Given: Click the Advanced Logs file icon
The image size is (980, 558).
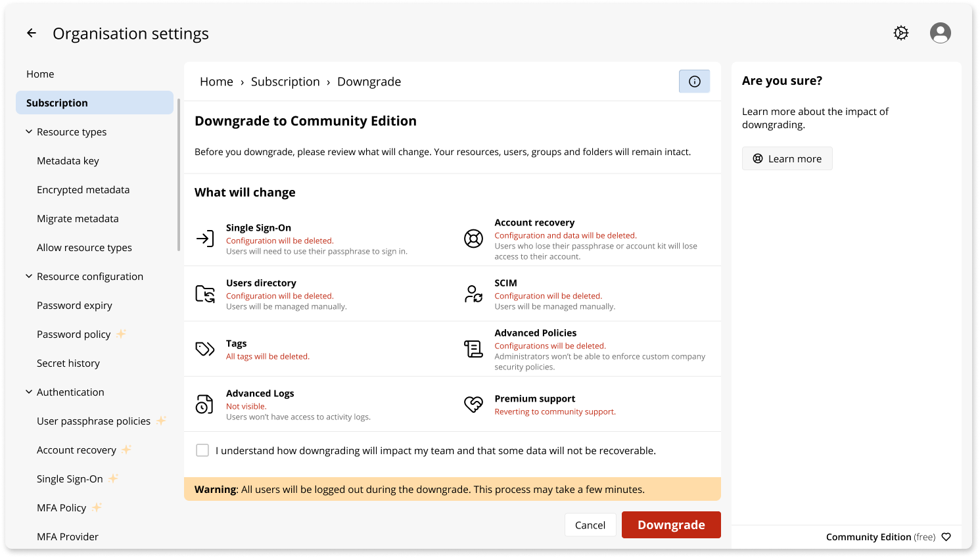Looking at the screenshot, I should (x=205, y=404).
